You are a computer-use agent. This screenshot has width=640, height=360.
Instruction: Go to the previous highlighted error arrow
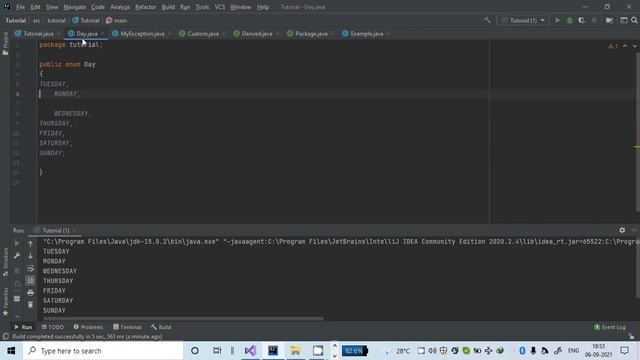coord(625,46)
